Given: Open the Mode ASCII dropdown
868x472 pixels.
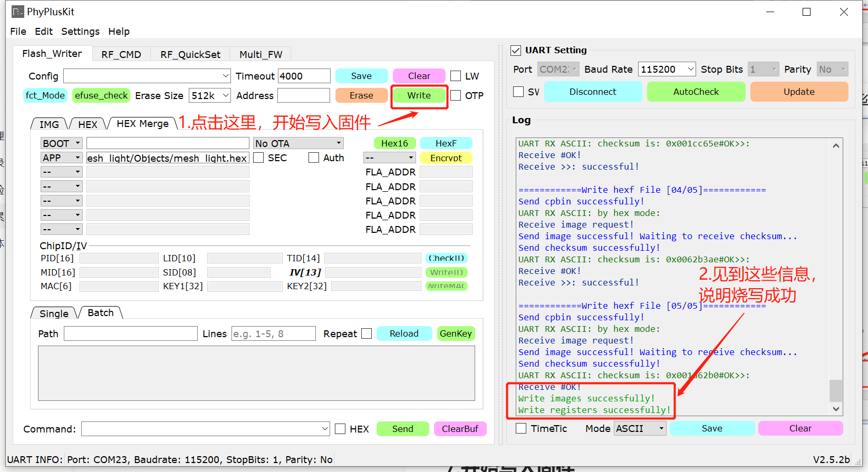Looking at the screenshot, I should tap(641, 428).
